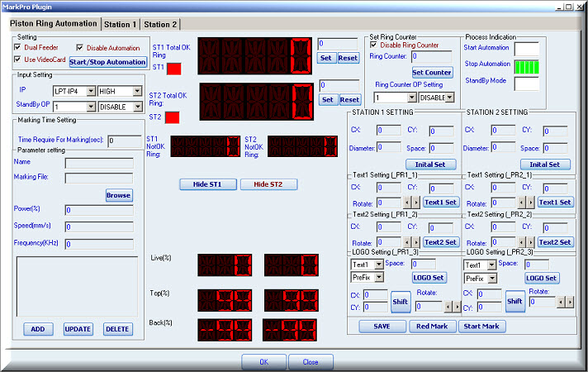Screen dimensions: 588x372
Task: Switch to the Station 2 tab
Action: (x=160, y=25)
